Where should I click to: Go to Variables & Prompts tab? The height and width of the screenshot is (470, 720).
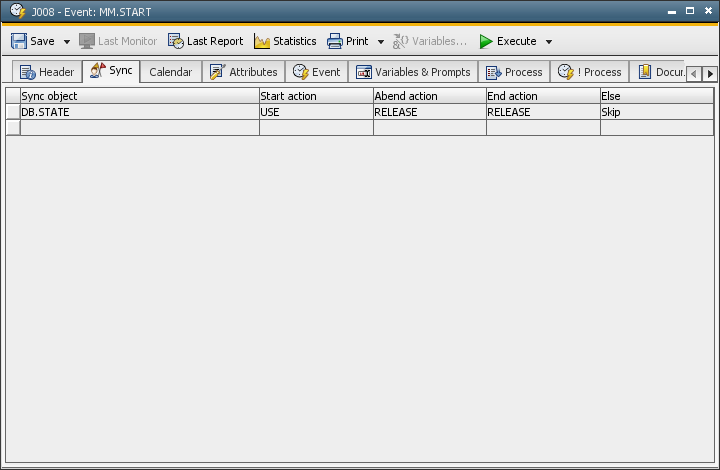click(413, 72)
